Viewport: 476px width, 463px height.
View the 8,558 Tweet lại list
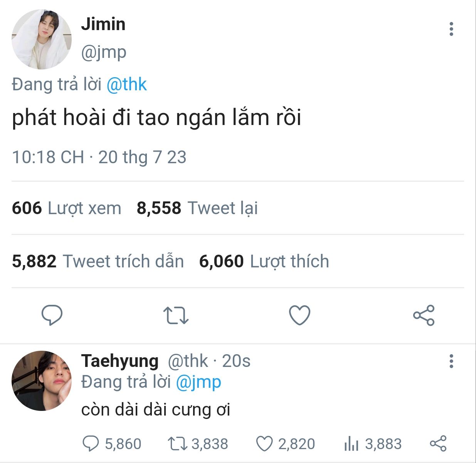pyautogui.click(x=197, y=208)
